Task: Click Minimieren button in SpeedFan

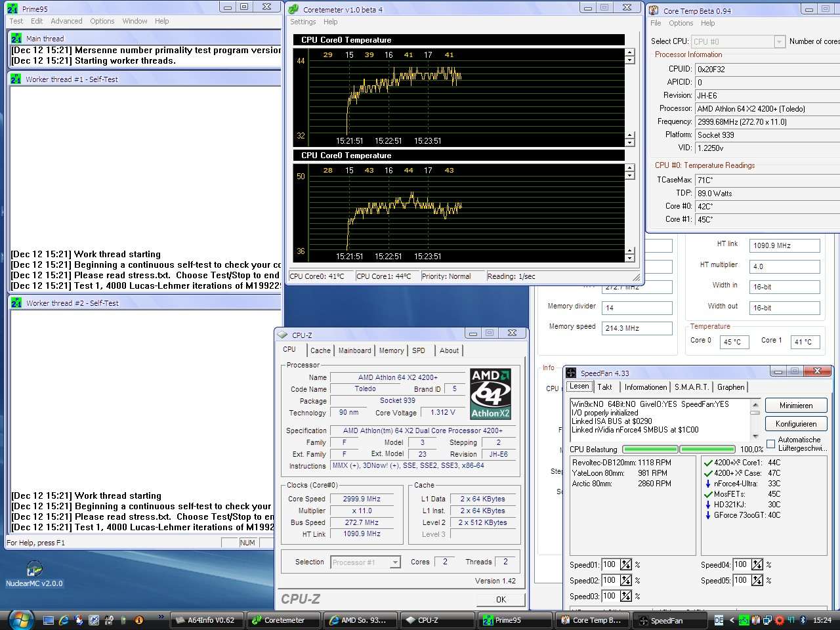Action: 796,406
